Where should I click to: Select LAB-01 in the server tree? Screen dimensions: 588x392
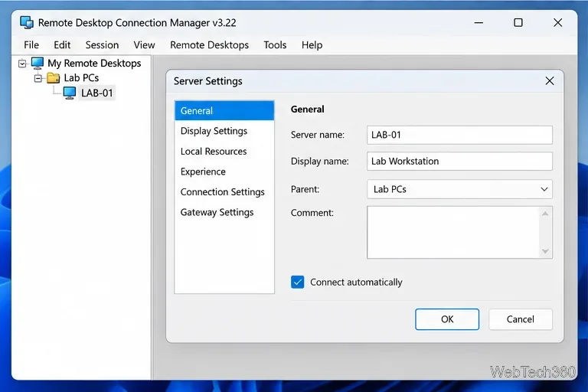[96, 93]
